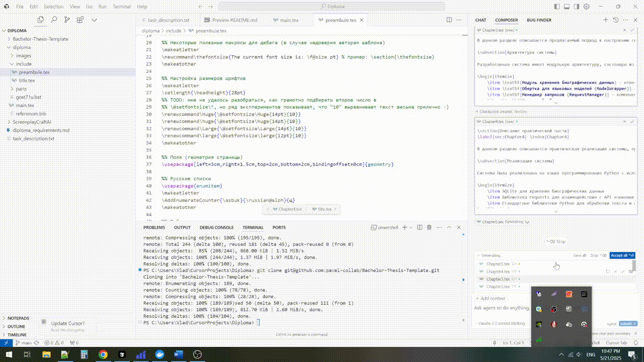Open the Terminal menu
This screenshot has height=362, width=644.
tap(121, 7)
